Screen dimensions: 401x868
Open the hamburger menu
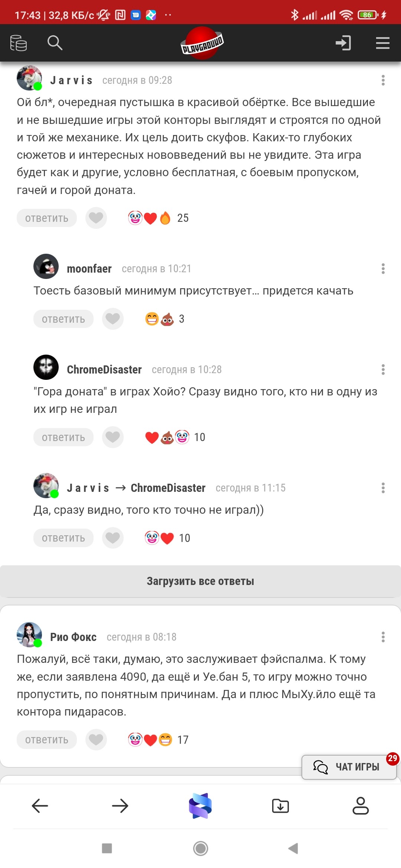pyautogui.click(x=382, y=43)
